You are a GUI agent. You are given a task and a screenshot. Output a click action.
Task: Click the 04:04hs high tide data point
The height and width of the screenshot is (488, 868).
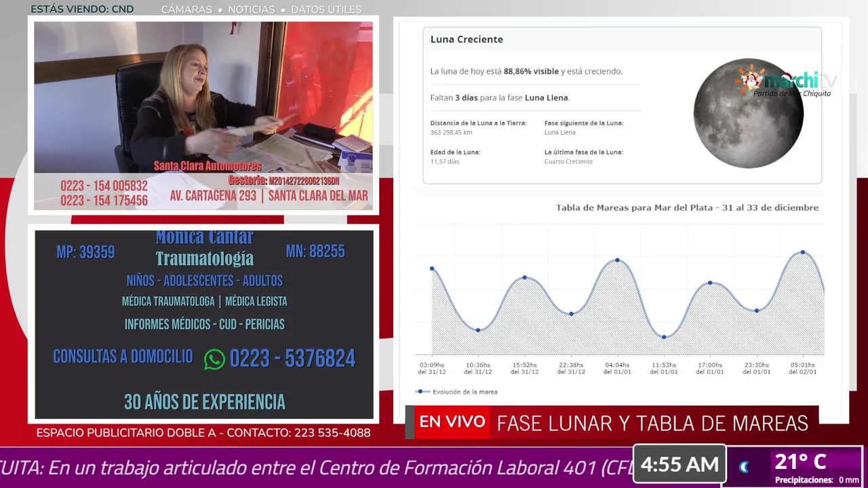[x=617, y=260]
